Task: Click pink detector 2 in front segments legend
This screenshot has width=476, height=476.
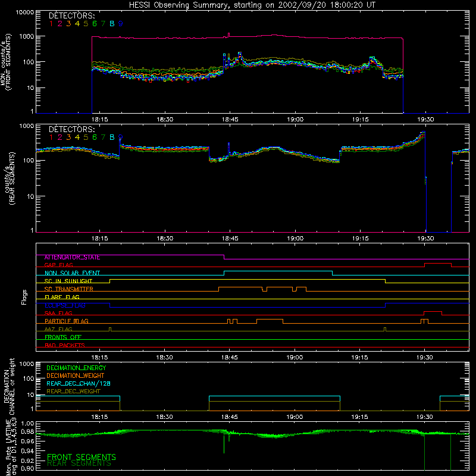Action: 60,24
